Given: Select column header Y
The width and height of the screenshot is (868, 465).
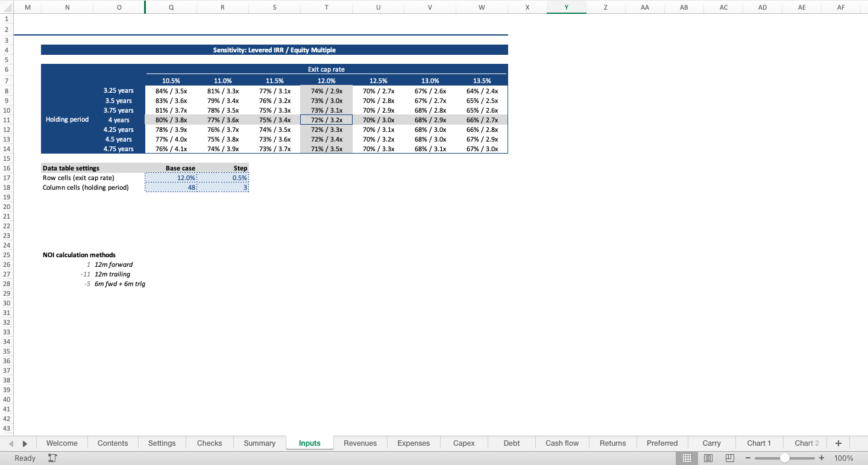Looking at the screenshot, I should [x=566, y=7].
